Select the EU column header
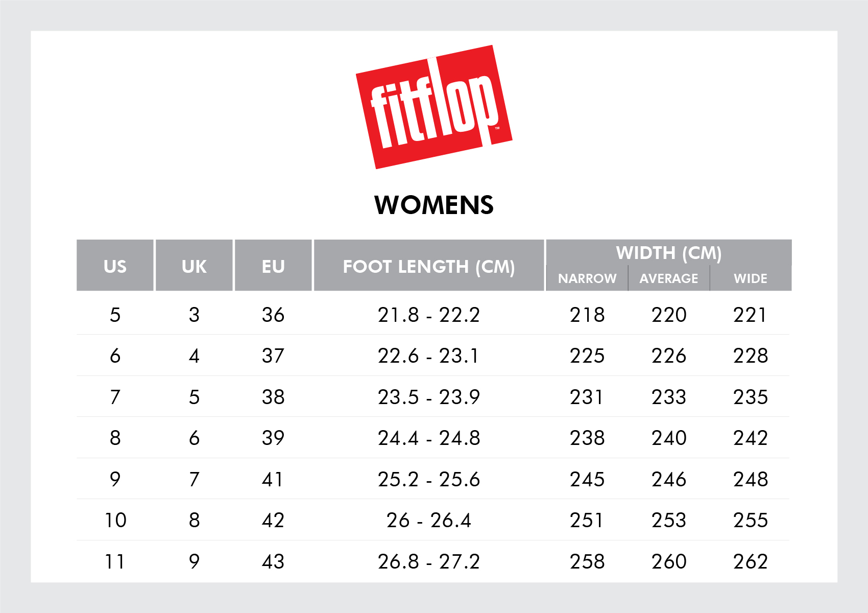The image size is (868, 613). point(273,266)
